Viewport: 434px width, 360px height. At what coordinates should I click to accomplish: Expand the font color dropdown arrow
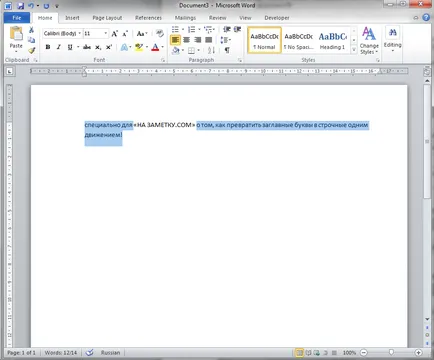click(162, 47)
